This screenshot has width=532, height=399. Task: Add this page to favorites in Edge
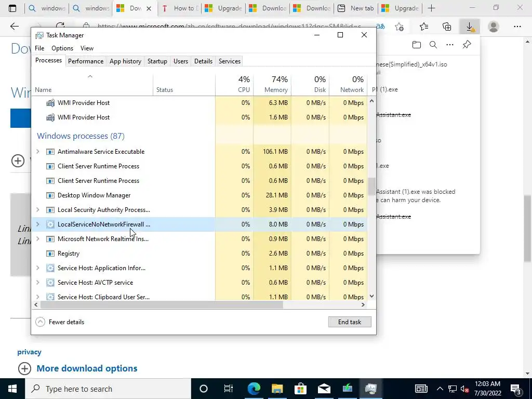click(x=400, y=26)
